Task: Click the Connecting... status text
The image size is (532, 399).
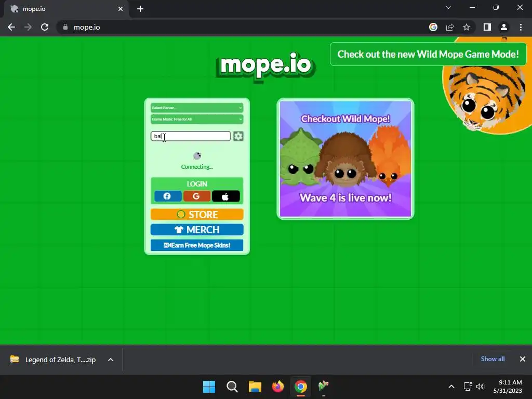Action: tap(197, 167)
